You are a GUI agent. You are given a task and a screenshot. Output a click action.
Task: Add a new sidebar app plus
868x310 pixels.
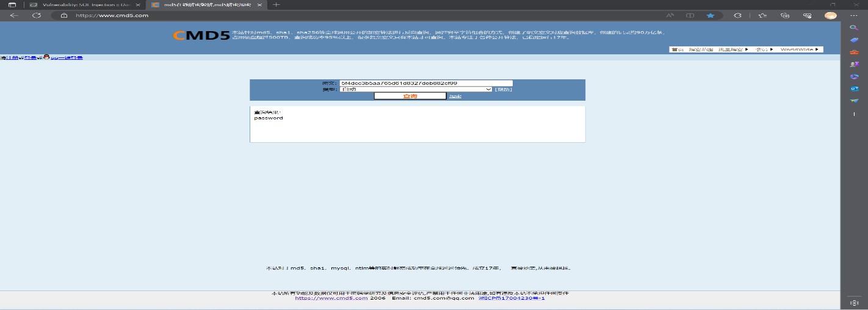[854, 114]
